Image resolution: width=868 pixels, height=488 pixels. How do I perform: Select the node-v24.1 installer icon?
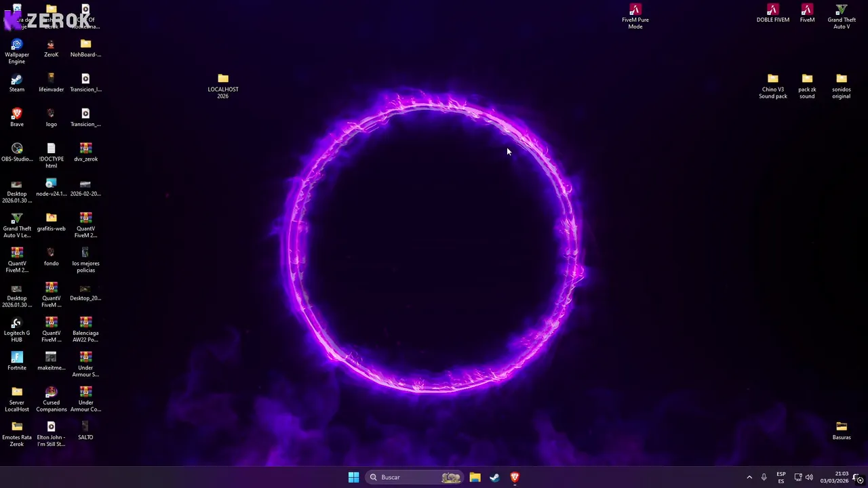(x=51, y=187)
